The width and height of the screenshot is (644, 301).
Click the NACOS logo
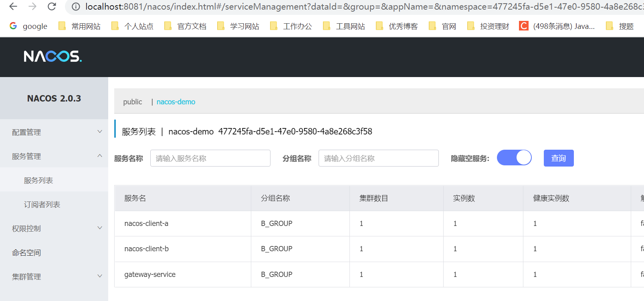point(52,56)
